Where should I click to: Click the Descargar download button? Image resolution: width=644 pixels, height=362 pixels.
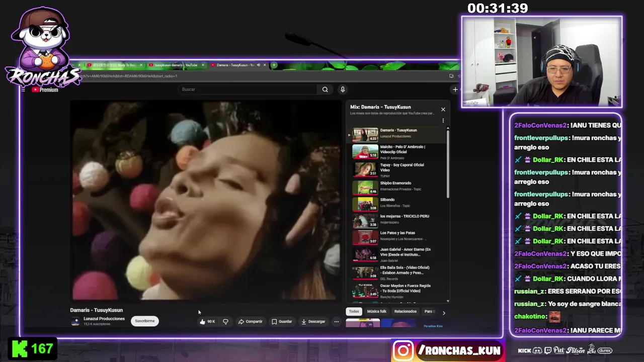313,321
